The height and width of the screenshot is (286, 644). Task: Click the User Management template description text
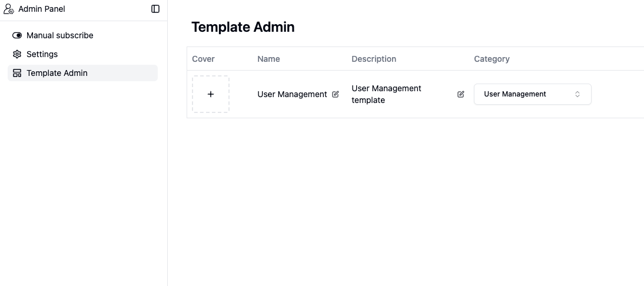coord(387,94)
